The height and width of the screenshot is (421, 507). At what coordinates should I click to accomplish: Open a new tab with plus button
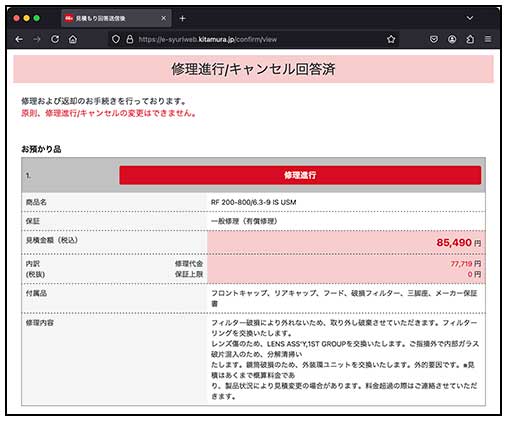(182, 18)
